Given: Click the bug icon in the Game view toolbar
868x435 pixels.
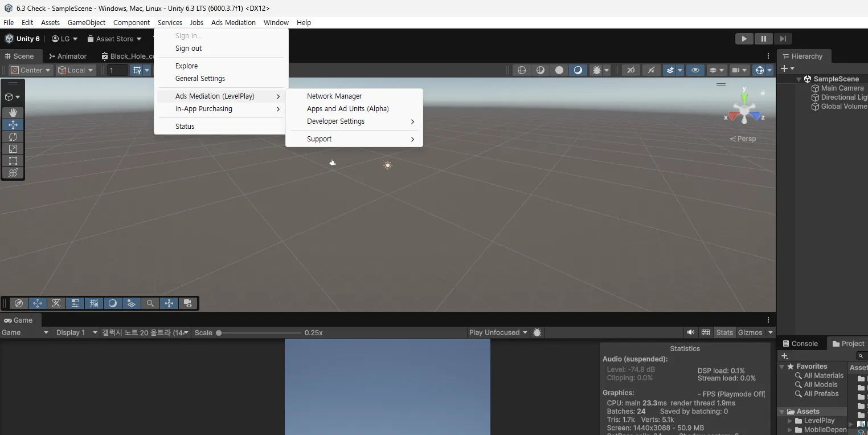Looking at the screenshot, I should click(537, 332).
